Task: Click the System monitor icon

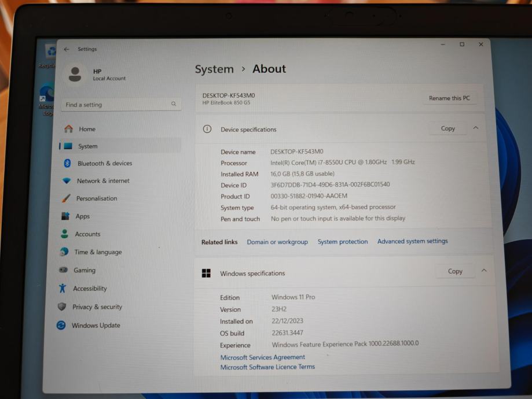Action: (x=68, y=146)
